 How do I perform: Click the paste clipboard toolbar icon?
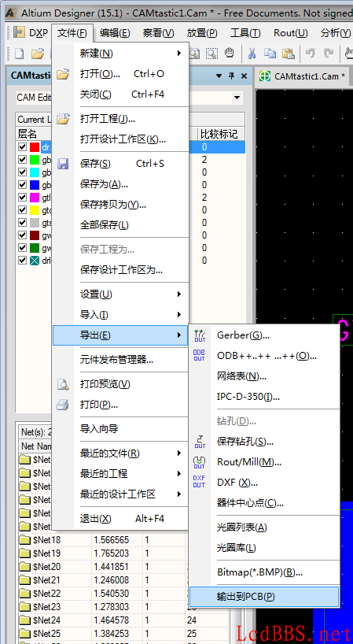(289, 54)
